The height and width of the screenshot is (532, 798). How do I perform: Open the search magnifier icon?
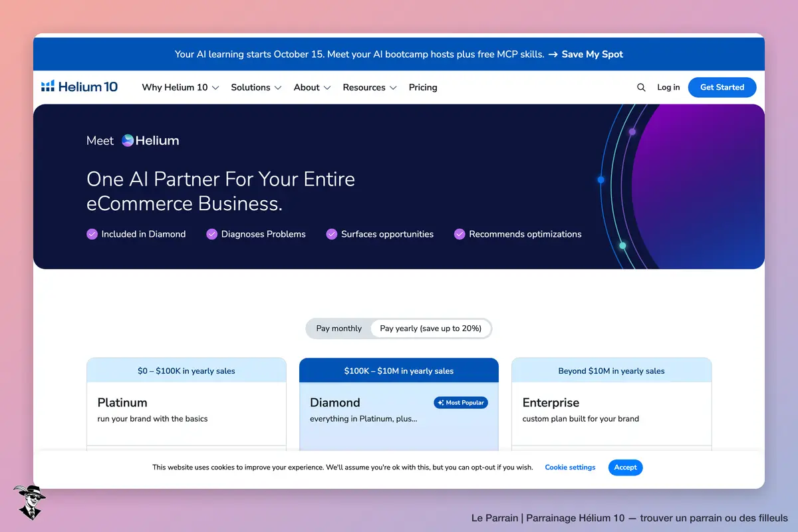click(641, 87)
